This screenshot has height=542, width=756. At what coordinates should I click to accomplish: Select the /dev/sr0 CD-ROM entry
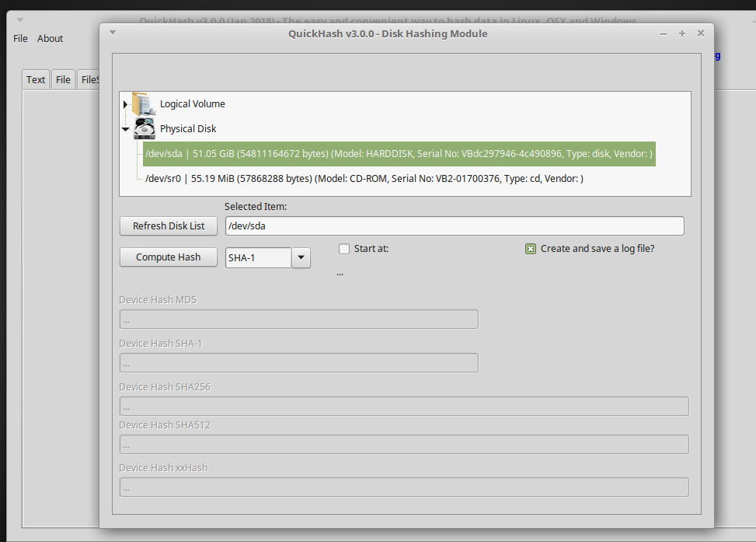point(364,179)
